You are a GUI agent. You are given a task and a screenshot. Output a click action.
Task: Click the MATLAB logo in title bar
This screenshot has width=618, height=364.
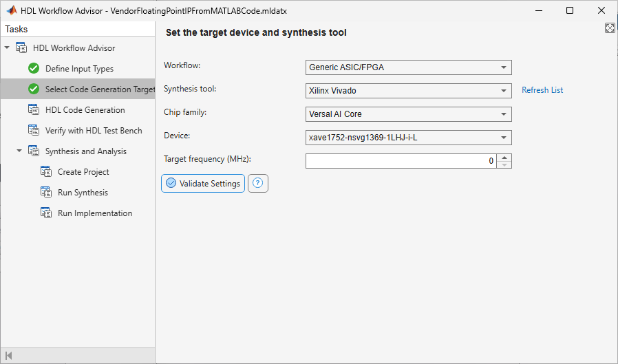[12, 10]
